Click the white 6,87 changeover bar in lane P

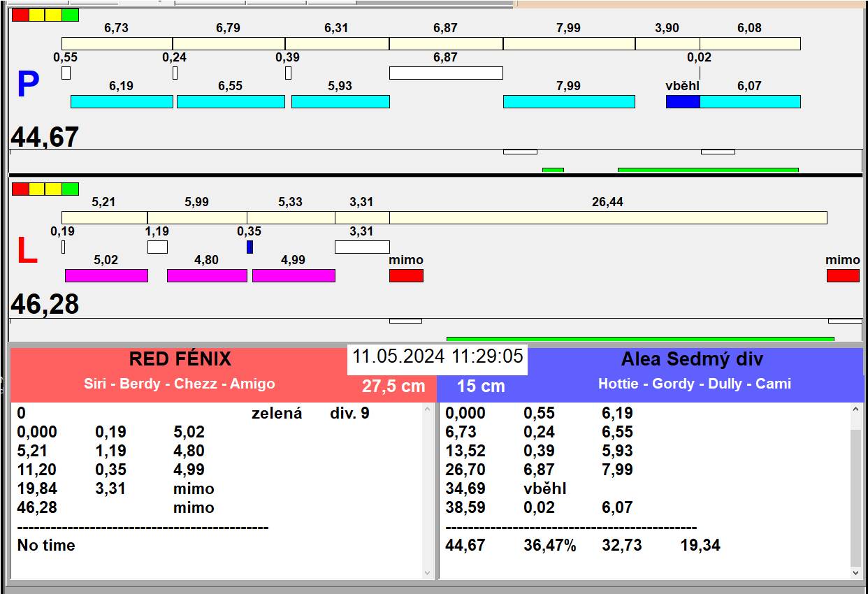446,73
